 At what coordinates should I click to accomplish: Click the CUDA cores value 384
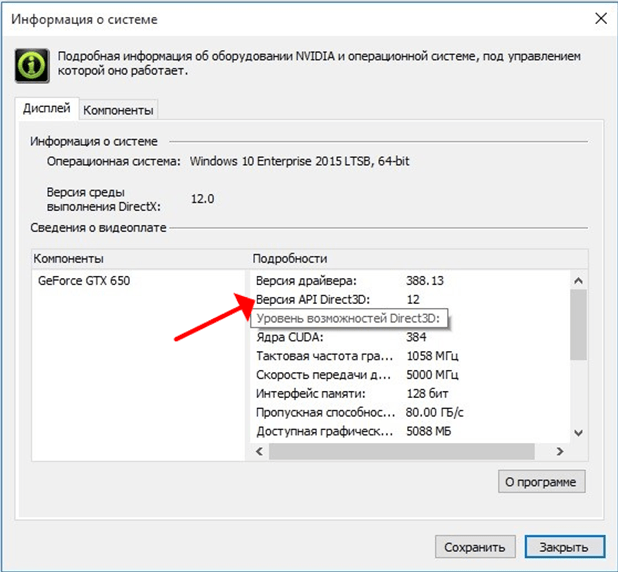pyautogui.click(x=416, y=337)
